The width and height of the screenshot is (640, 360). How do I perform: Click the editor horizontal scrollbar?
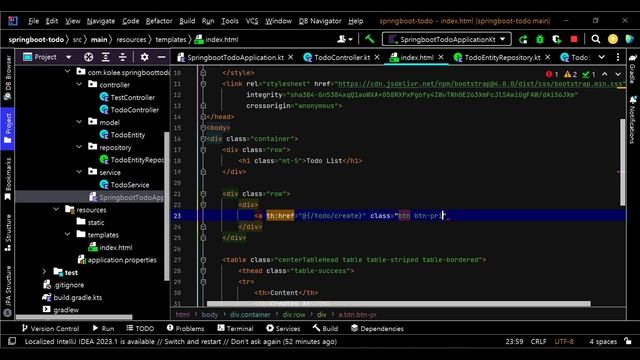398,304
